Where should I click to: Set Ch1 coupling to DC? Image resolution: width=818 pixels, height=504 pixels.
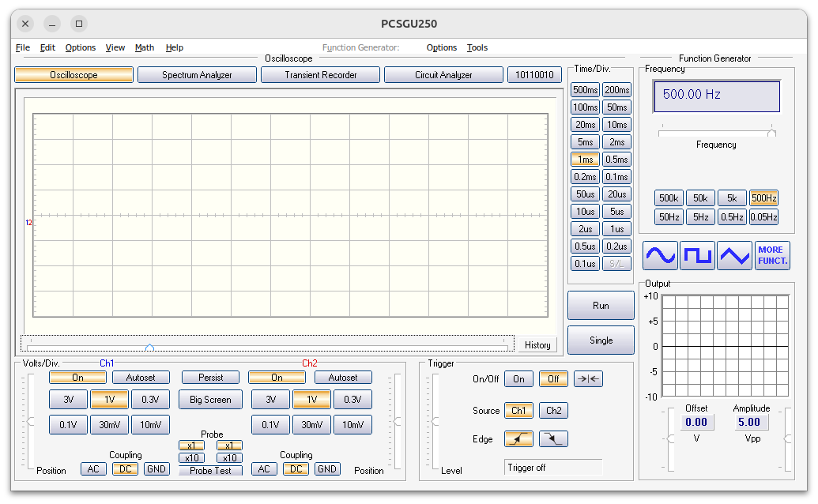point(125,469)
